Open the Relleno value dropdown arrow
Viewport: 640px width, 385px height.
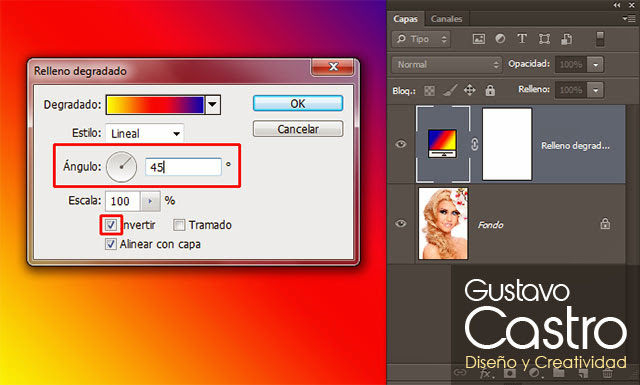[x=595, y=90]
